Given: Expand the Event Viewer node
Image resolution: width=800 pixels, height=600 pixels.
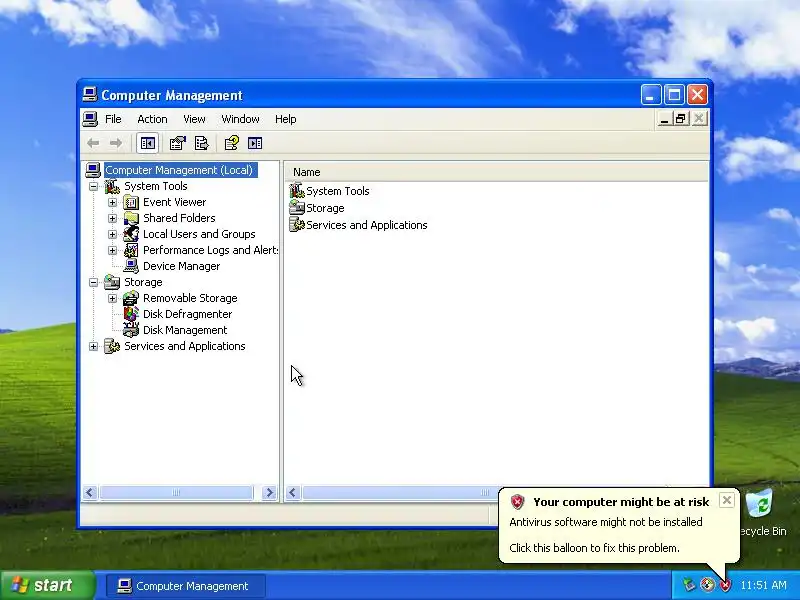Looking at the screenshot, I should (112, 203).
